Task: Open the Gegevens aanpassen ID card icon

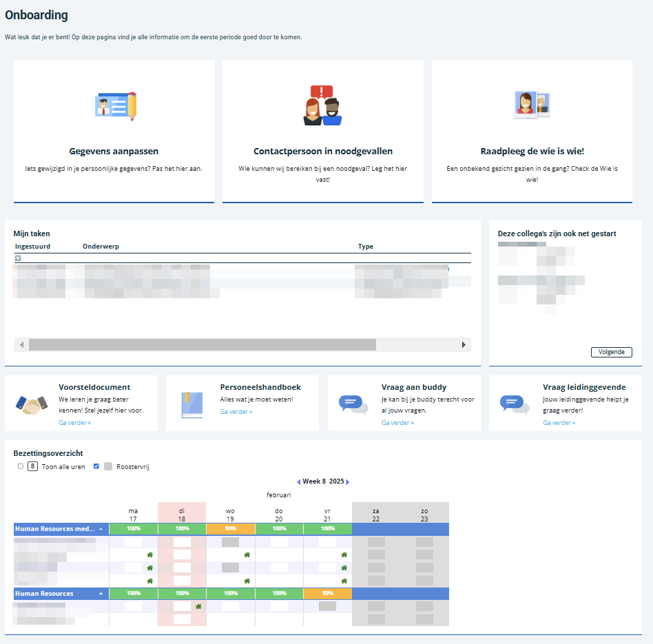Action: (x=115, y=106)
